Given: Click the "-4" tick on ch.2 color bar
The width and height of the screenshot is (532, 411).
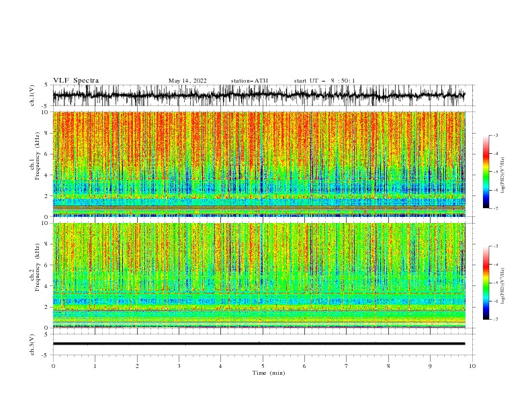Looking at the screenshot, I should [x=496, y=265].
